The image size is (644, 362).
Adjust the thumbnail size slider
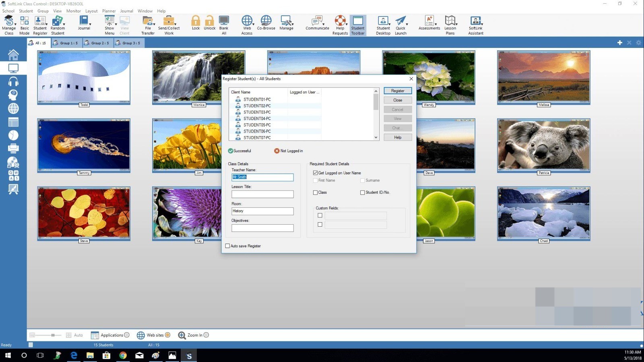pos(53,335)
